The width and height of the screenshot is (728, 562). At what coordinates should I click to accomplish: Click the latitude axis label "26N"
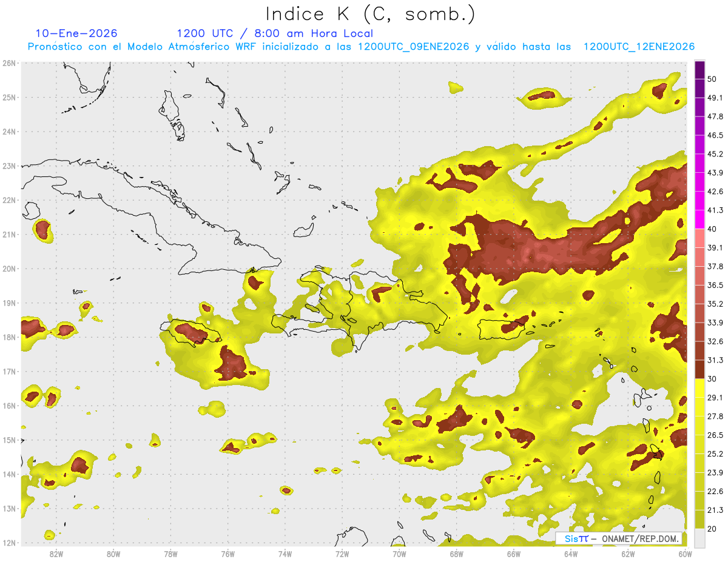(9, 63)
